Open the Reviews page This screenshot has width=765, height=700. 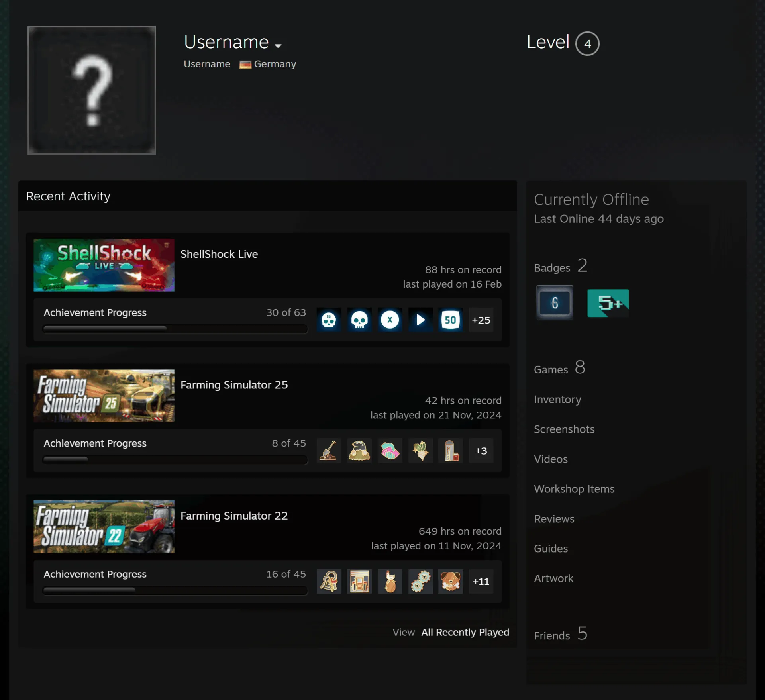(554, 519)
